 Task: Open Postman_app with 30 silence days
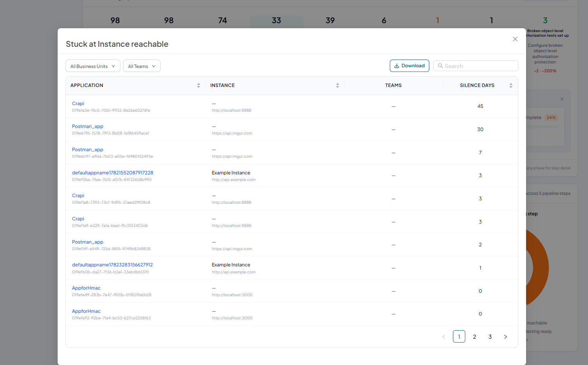click(87, 126)
